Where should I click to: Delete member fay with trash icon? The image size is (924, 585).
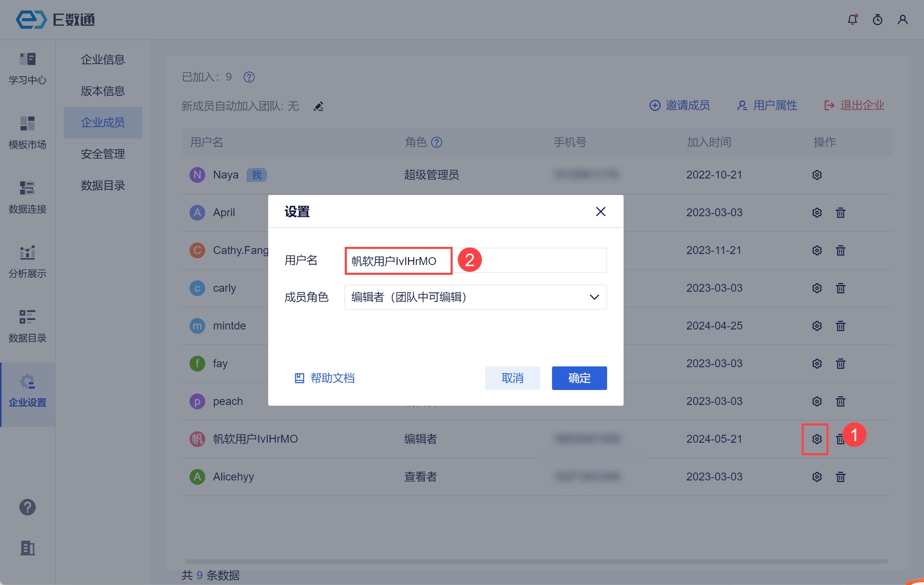tap(840, 364)
